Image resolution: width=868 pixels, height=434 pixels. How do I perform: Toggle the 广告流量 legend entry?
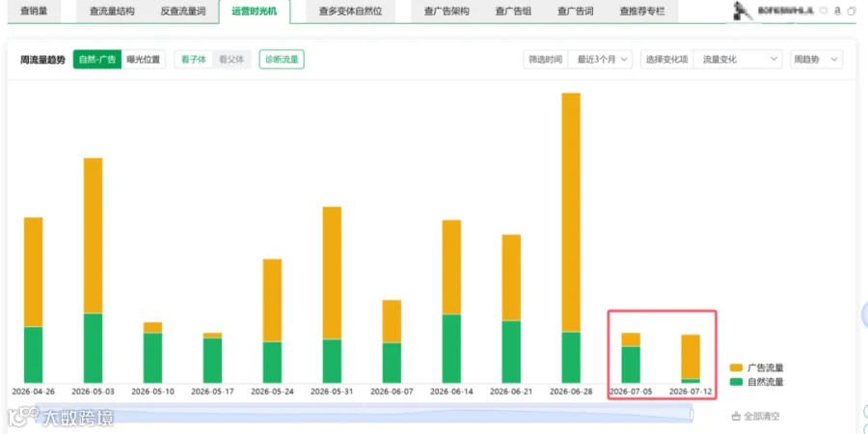(757, 368)
